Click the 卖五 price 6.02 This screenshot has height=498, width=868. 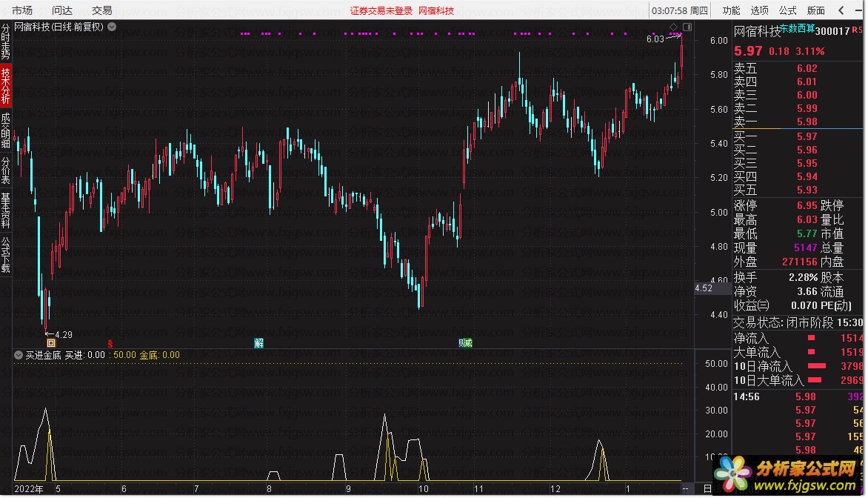807,68
